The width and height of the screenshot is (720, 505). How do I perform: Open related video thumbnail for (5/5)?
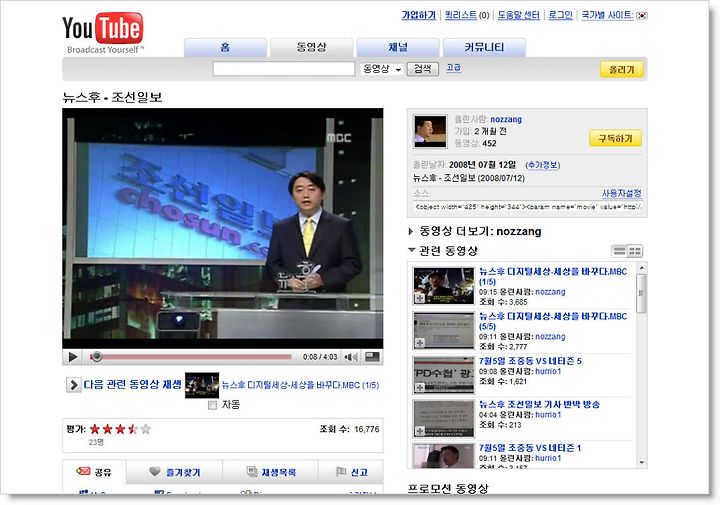pos(444,331)
